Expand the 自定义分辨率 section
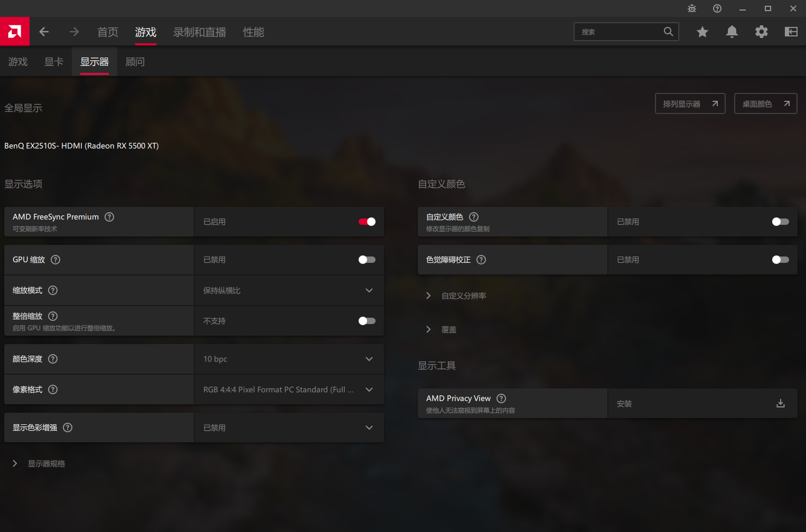 [x=456, y=296]
